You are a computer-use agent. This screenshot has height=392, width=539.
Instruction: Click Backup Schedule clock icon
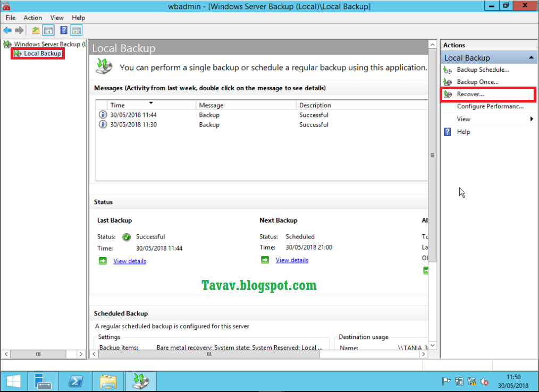(x=448, y=70)
